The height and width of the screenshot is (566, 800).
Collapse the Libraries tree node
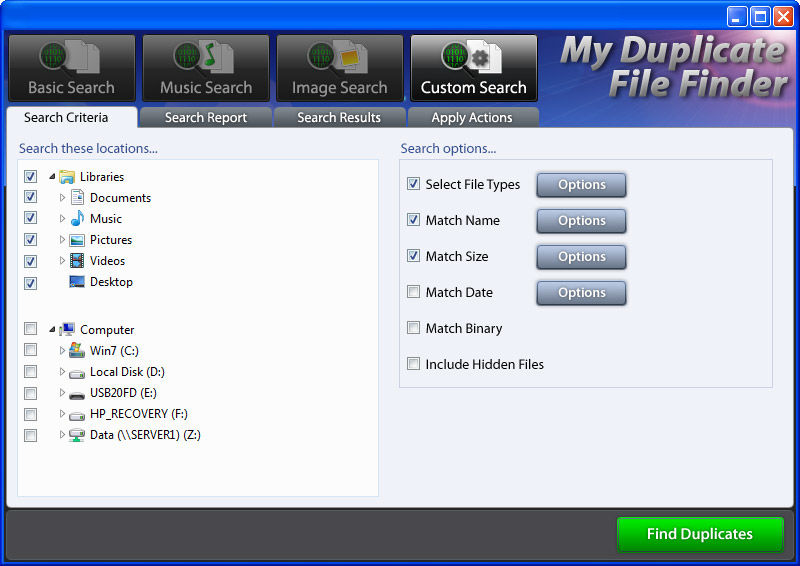point(52,177)
